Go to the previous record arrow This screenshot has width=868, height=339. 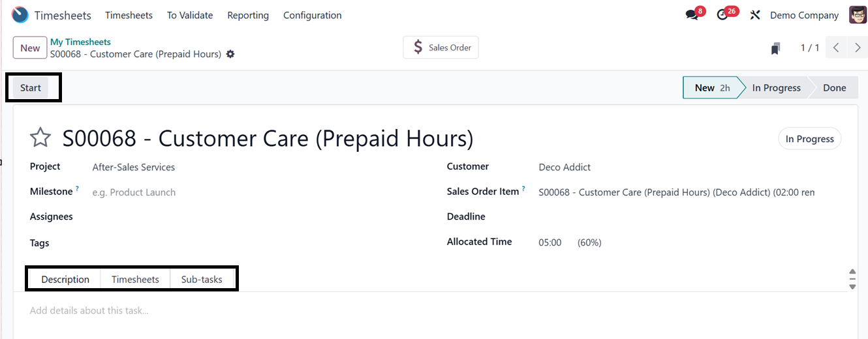836,48
